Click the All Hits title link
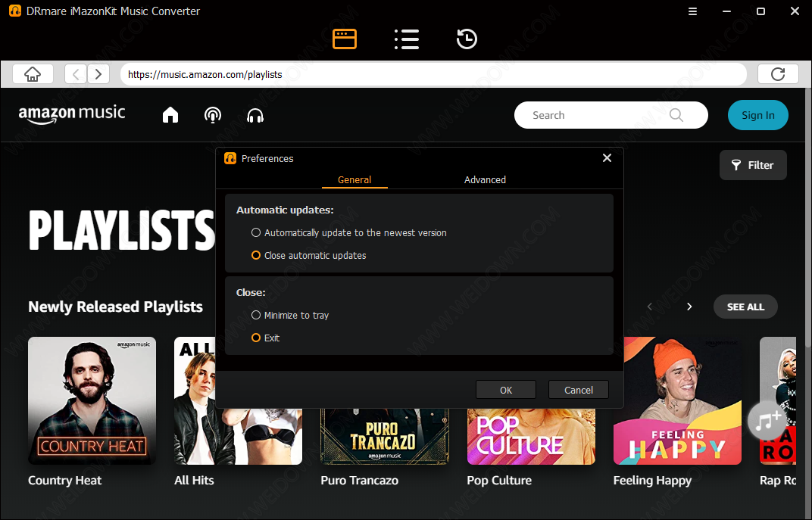 click(194, 481)
